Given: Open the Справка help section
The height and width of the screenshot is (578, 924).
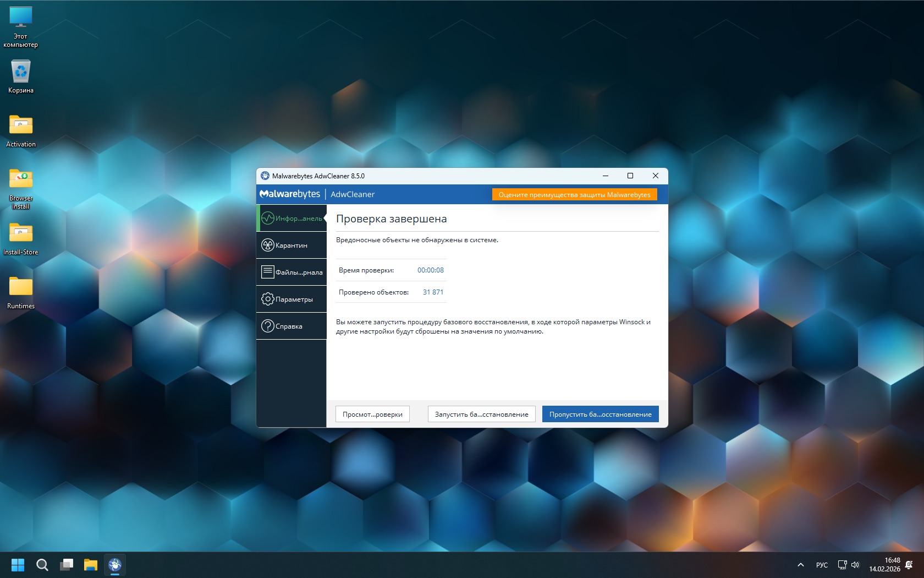Looking at the screenshot, I should (x=291, y=326).
